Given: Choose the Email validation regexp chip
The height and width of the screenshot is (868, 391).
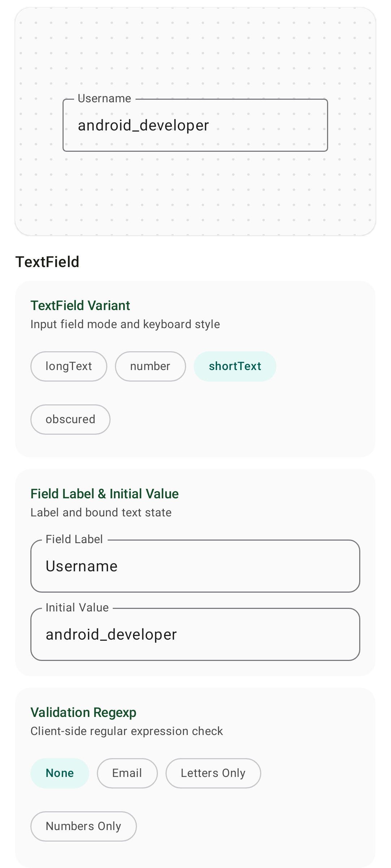Looking at the screenshot, I should click(x=127, y=773).
